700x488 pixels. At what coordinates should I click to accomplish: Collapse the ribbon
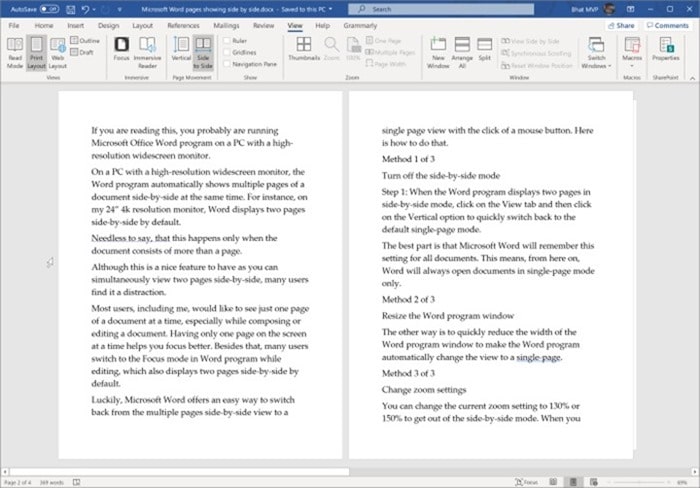[692, 78]
